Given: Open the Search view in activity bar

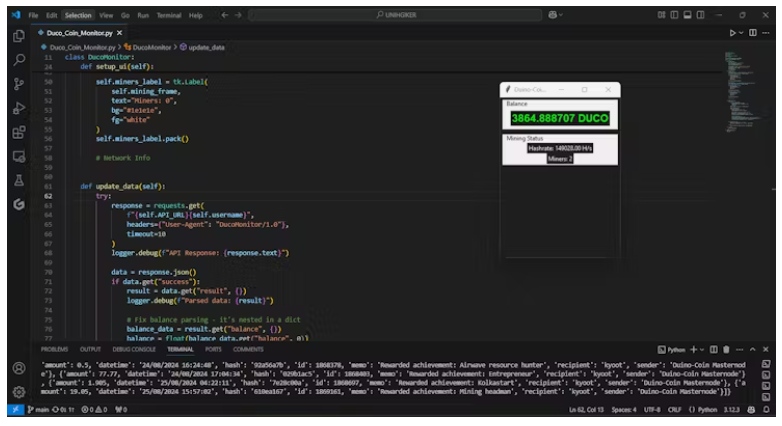Looking at the screenshot, I should [18, 60].
